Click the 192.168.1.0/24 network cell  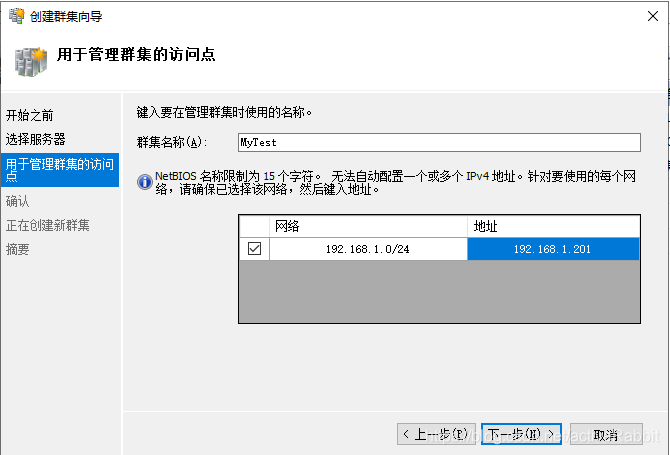click(x=368, y=249)
